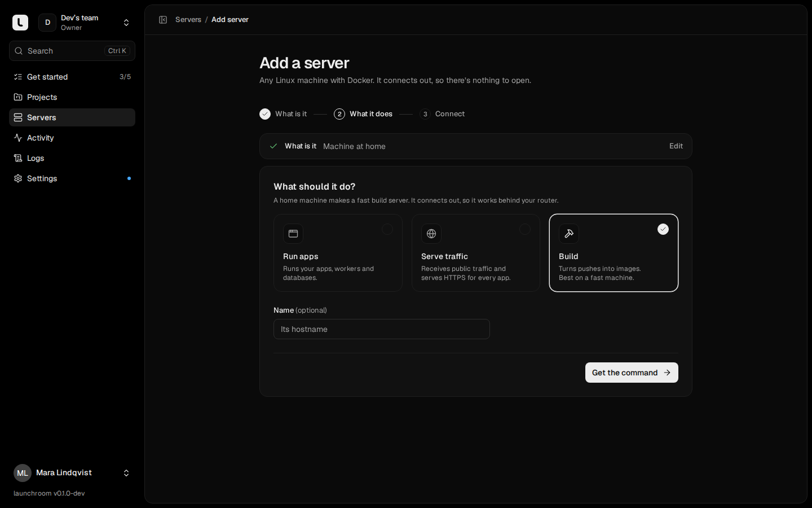
Task: Click the Get the command button
Action: pyautogui.click(x=632, y=373)
